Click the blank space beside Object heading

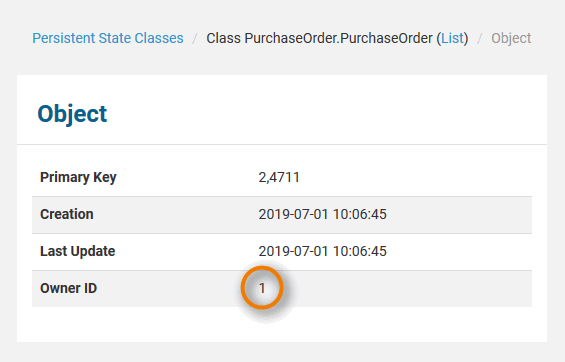[324, 114]
